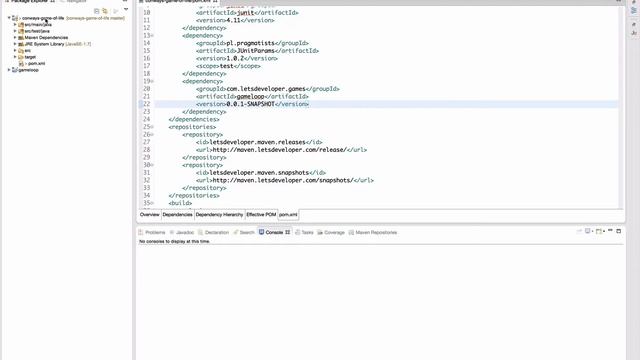Collapse dependency fold marker on line 13
Image resolution: width=640 pixels, height=360 pixels.
[x=153, y=36]
